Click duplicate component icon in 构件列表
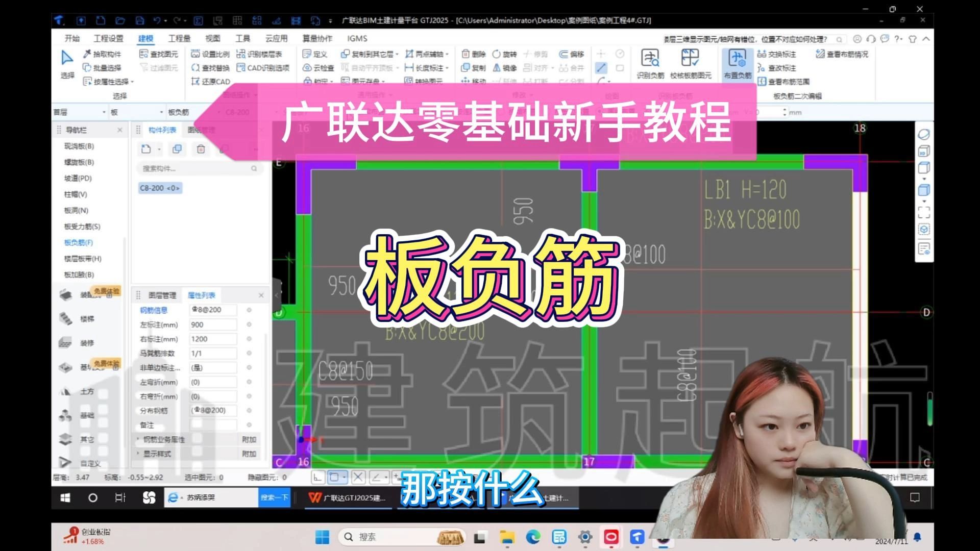Viewport: 980px width, 551px height. coord(177,149)
